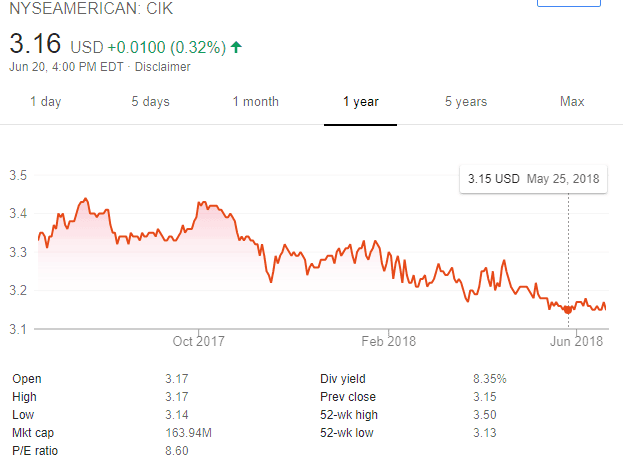Screen dimensions: 623x464
Task: Click the 3.15 USD May 25 tooltip
Action: [534, 179]
